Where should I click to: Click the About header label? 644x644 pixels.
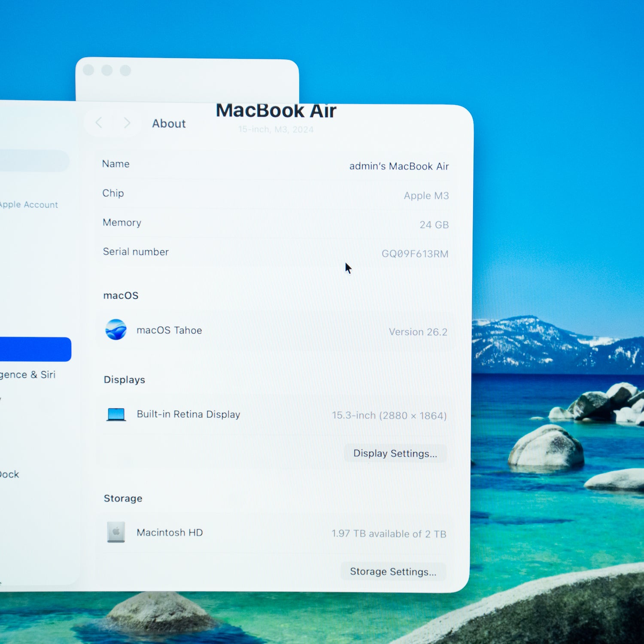[169, 124]
